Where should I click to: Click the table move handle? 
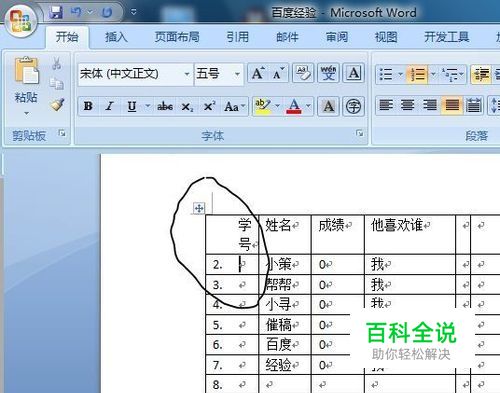tap(199, 209)
